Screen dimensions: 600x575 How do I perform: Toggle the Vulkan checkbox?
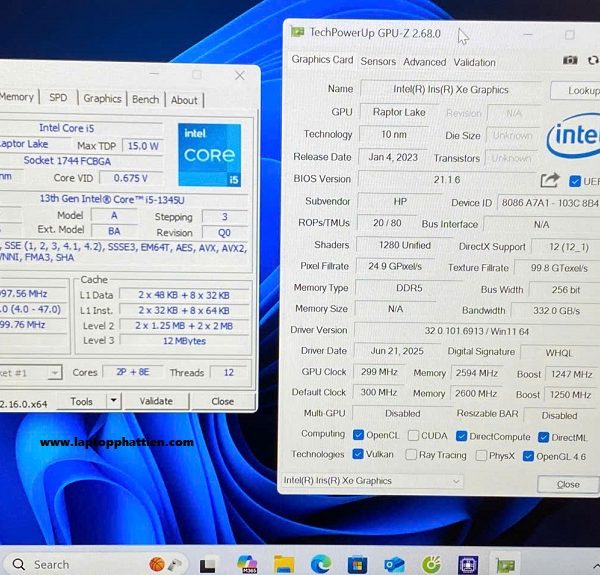[x=358, y=455]
